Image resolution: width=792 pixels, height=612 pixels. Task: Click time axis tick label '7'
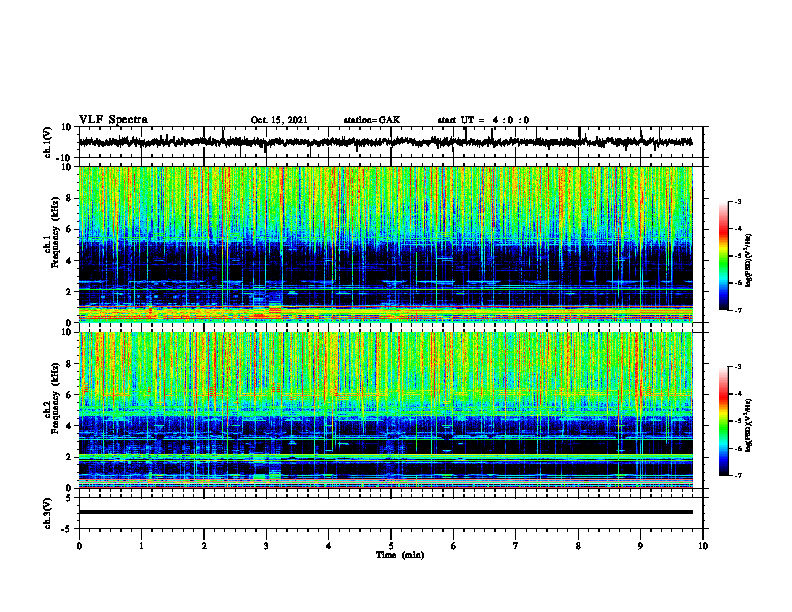[516, 546]
